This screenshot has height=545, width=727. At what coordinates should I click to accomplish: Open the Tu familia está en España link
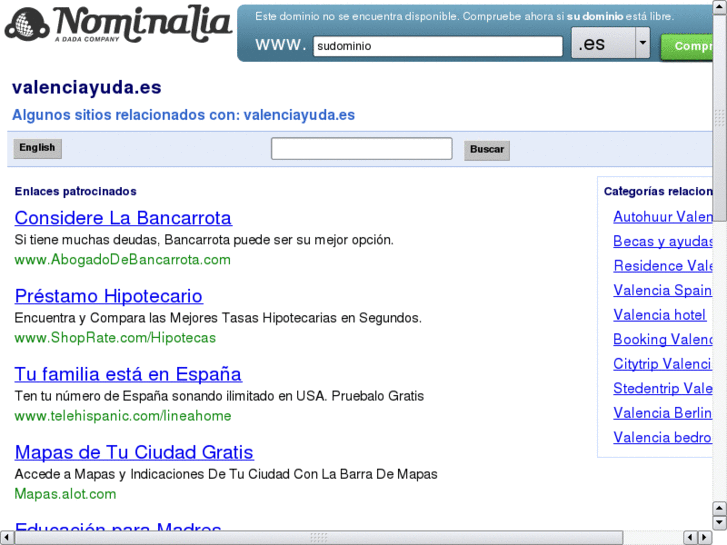pyautogui.click(x=128, y=374)
